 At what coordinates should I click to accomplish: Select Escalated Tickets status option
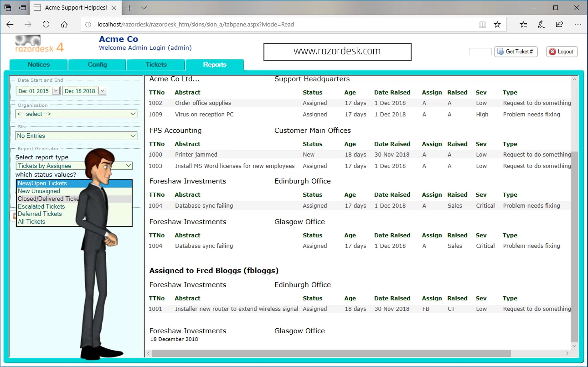[74, 206]
